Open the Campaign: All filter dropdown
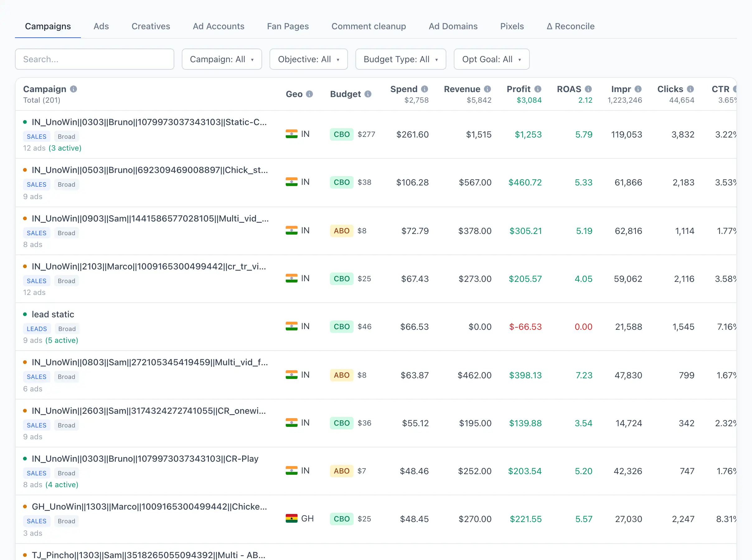752x560 pixels. click(222, 59)
